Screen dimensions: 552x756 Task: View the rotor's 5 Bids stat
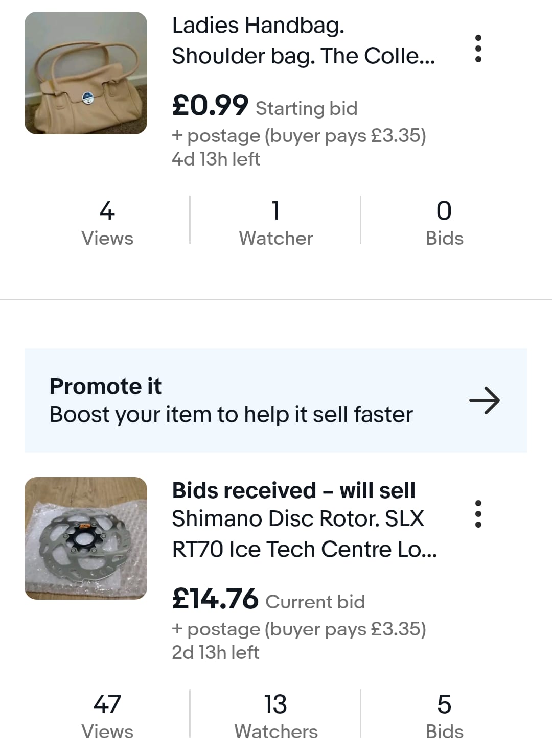(444, 717)
